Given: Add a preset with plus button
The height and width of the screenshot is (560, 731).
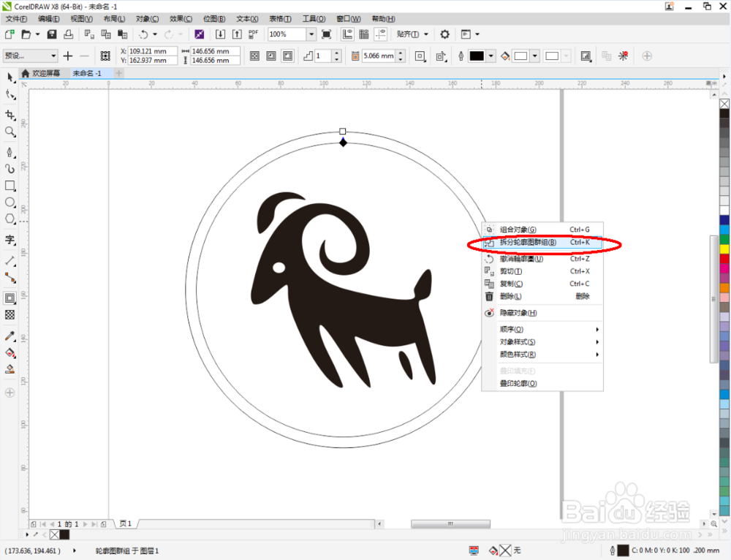Looking at the screenshot, I should click(x=68, y=56).
